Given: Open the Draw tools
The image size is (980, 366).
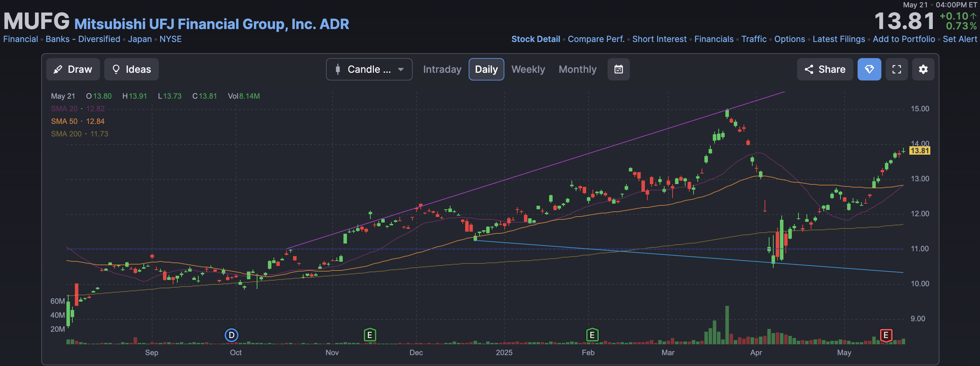Looking at the screenshot, I should 73,69.
